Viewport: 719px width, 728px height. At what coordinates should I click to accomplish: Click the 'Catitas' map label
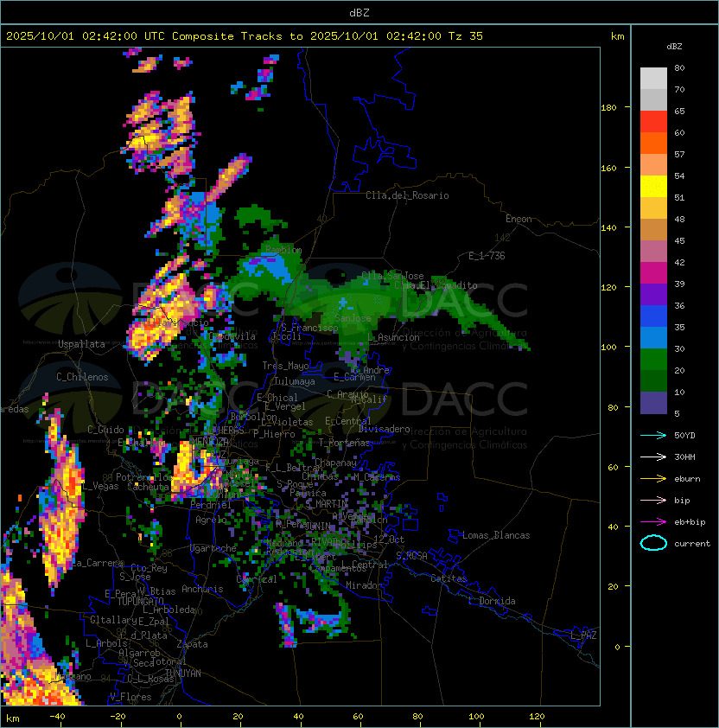(x=449, y=578)
